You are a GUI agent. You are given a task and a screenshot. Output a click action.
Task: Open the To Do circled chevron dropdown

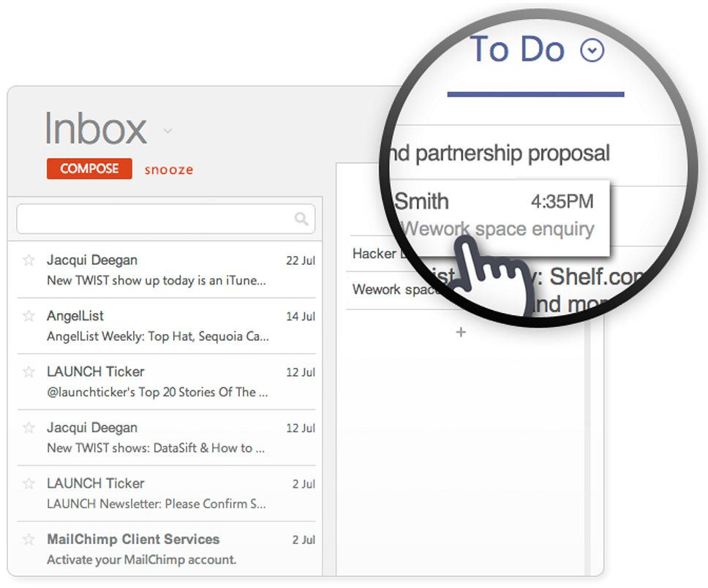tap(592, 50)
